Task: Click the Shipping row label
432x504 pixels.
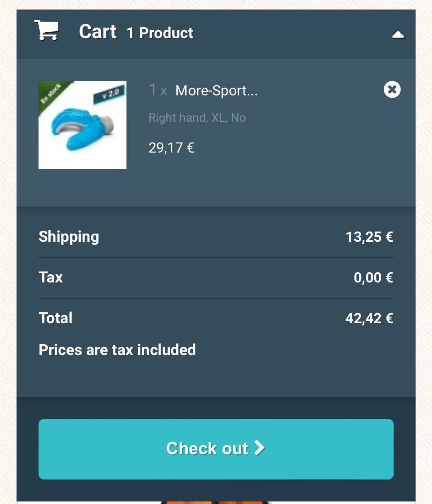Action: coord(69,237)
